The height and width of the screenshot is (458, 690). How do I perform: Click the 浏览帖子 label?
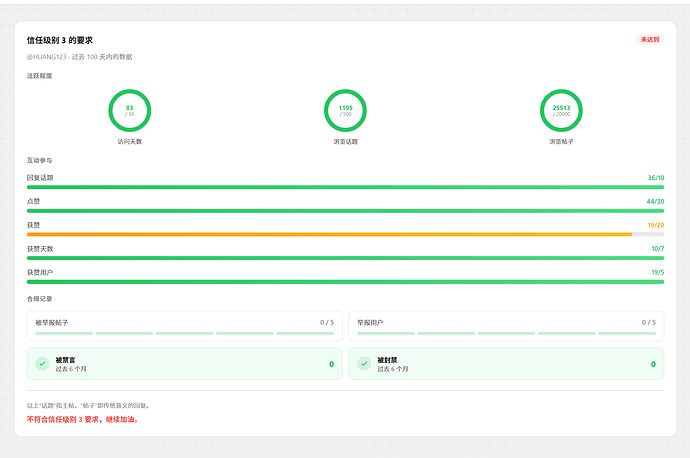(561, 142)
